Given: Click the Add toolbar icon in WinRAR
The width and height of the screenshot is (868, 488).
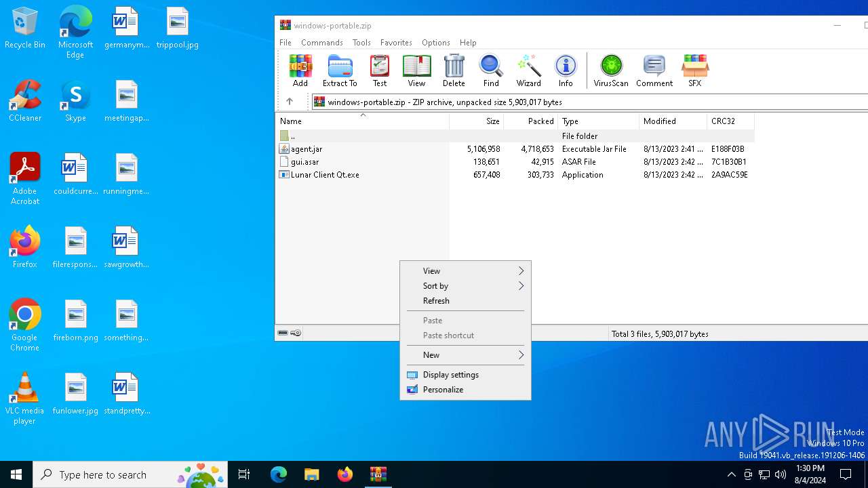Looking at the screenshot, I should point(300,70).
